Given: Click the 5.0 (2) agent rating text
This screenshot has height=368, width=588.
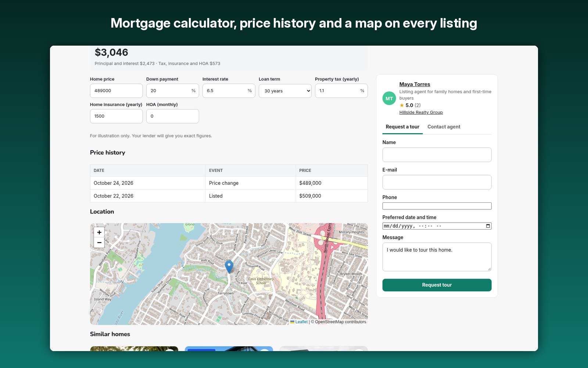Looking at the screenshot, I should click(x=413, y=105).
